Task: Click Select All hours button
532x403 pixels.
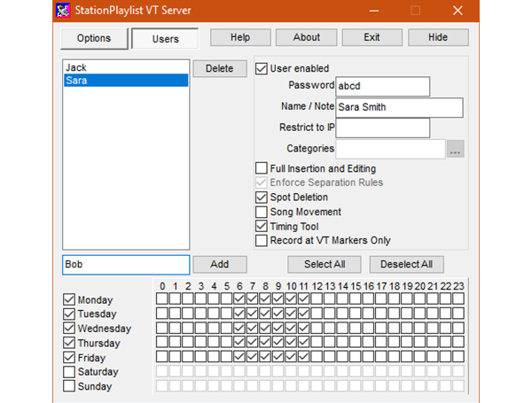Action: pyautogui.click(x=325, y=264)
